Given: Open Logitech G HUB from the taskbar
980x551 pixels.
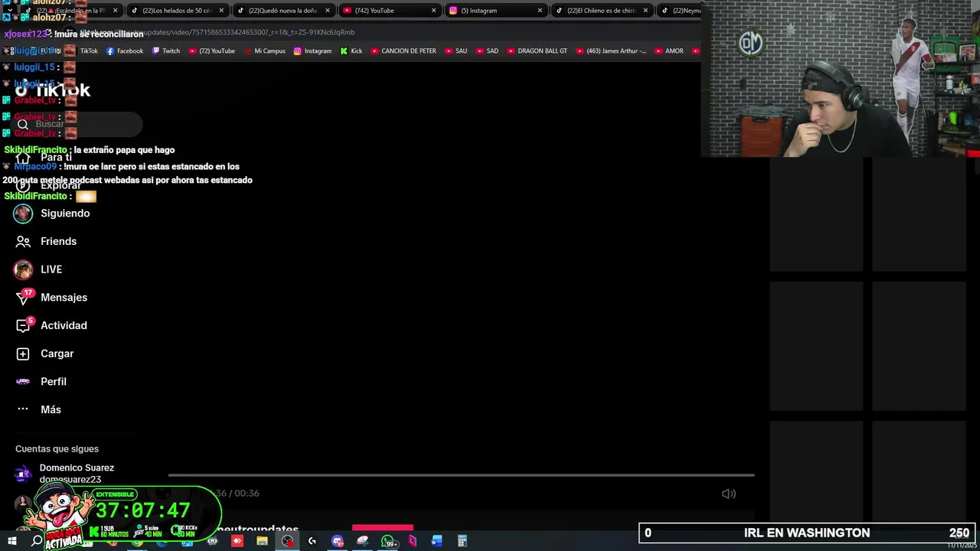Looking at the screenshot, I should [x=312, y=541].
